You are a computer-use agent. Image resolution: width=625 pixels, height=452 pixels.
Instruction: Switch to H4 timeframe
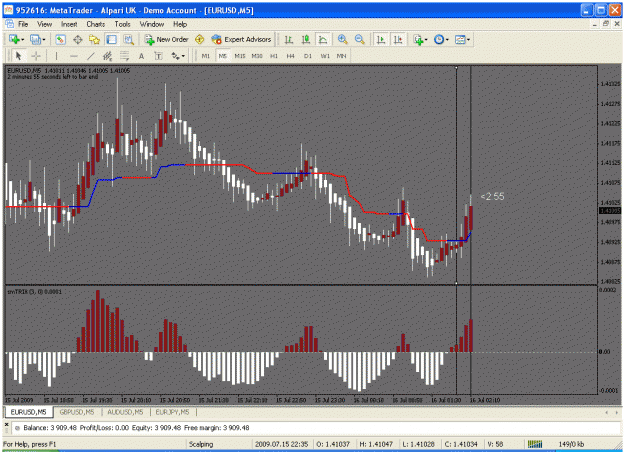[x=291, y=56]
